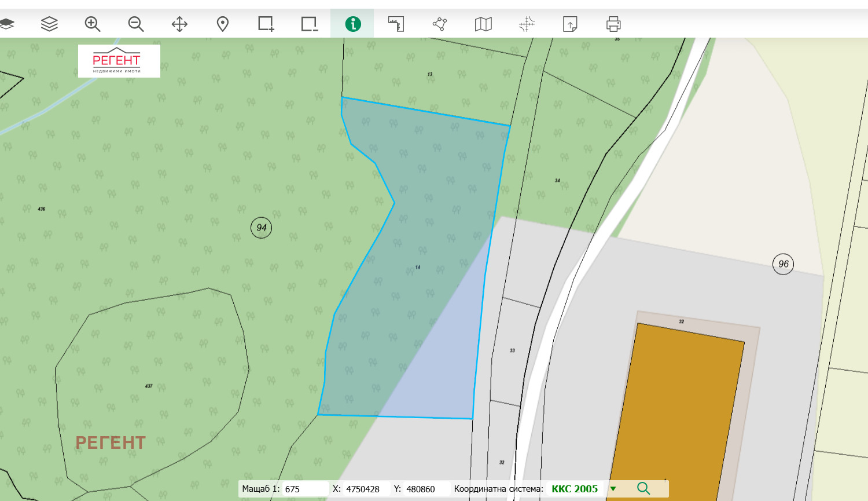Open the folded map icon
Image resolution: width=868 pixels, height=501 pixels.
[x=483, y=24]
